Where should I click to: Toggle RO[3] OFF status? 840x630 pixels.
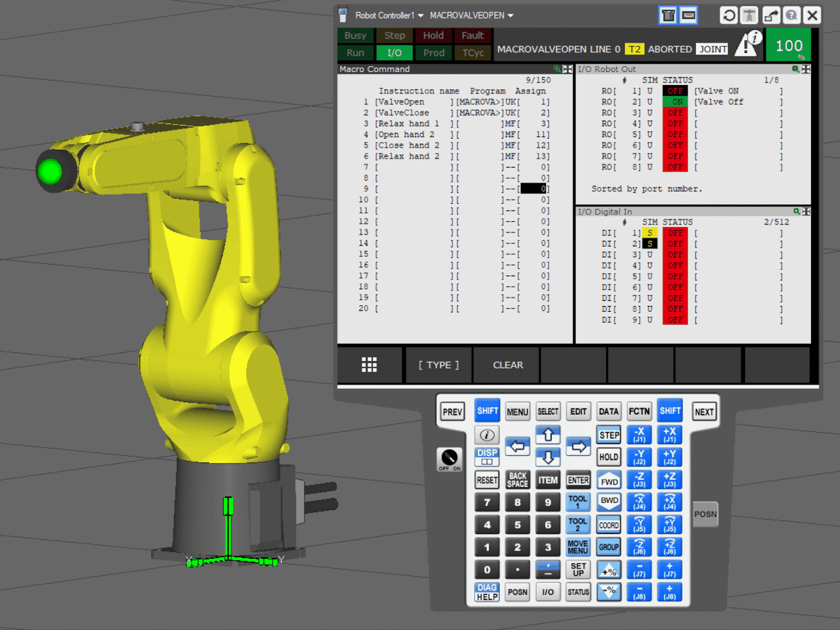click(675, 113)
